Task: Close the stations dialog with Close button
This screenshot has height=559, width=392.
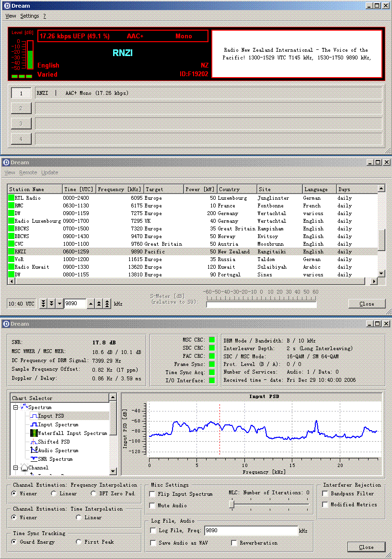Action: coord(367,304)
